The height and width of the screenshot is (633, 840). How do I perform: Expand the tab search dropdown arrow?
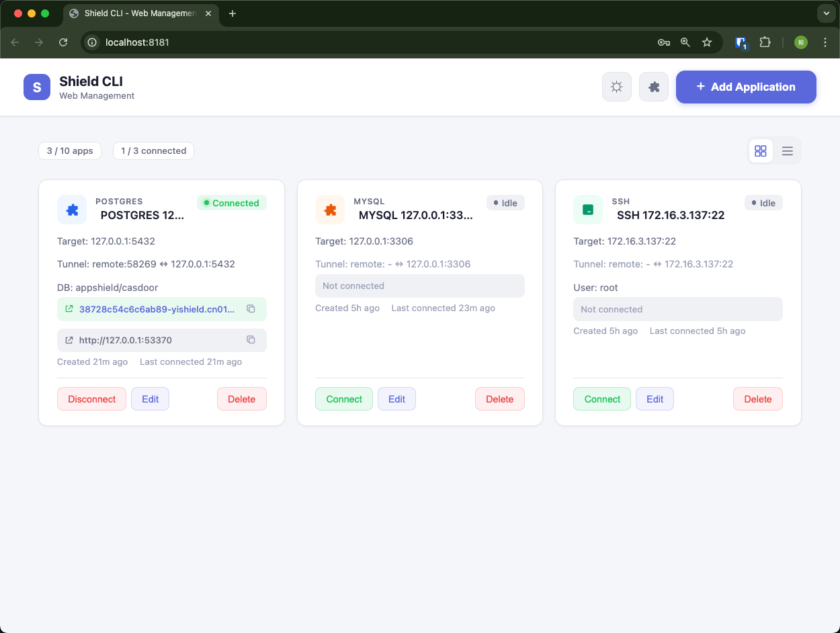(x=826, y=13)
